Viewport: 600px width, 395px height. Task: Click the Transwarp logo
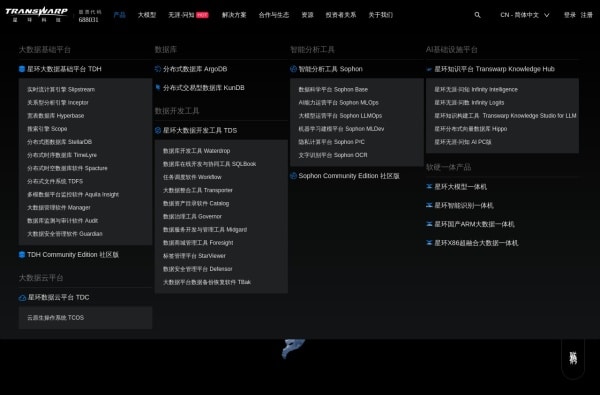(x=36, y=14)
